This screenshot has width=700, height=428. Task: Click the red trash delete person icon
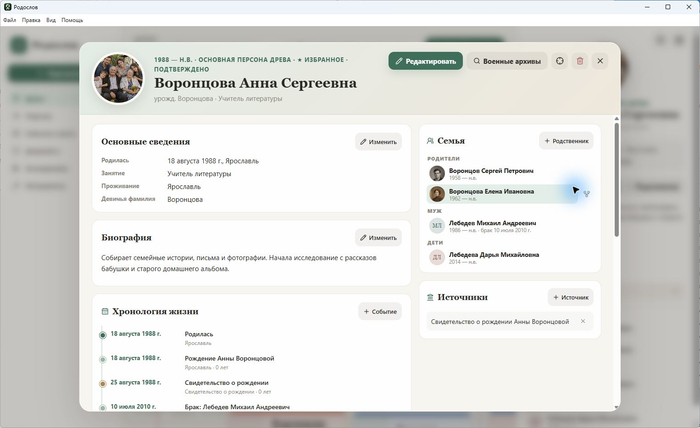580,61
